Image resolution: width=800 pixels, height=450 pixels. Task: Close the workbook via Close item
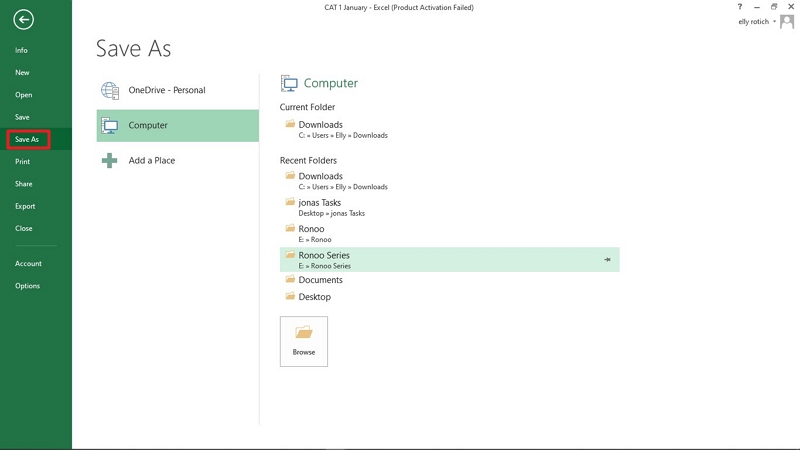23,228
